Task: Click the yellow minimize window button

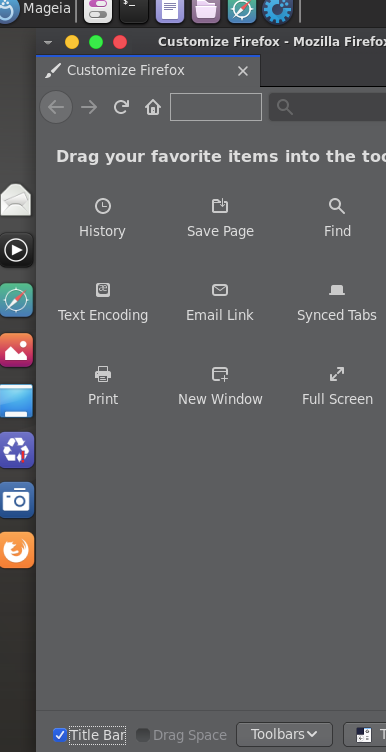Action: point(72,42)
